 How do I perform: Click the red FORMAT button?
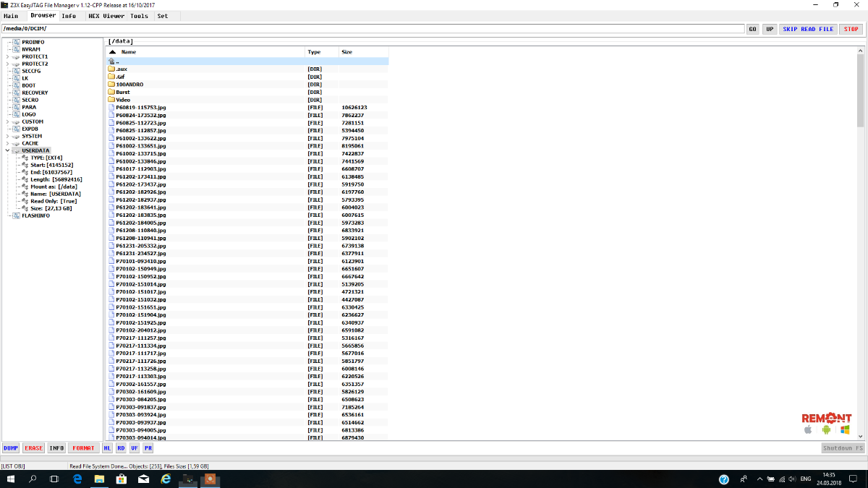coord(83,448)
